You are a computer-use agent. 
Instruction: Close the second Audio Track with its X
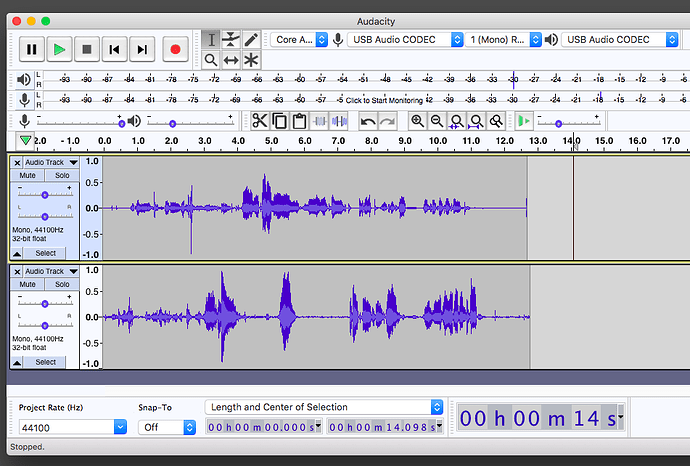(x=17, y=272)
